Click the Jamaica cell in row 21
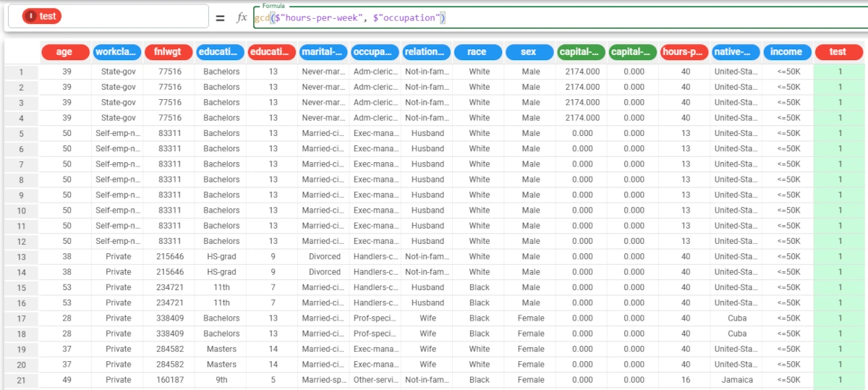The image size is (868, 390). tap(736, 380)
